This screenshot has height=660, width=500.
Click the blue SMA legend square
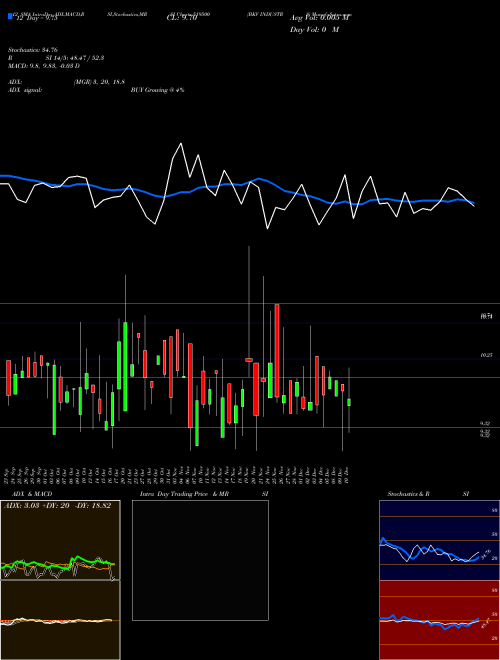[x=10, y=17]
